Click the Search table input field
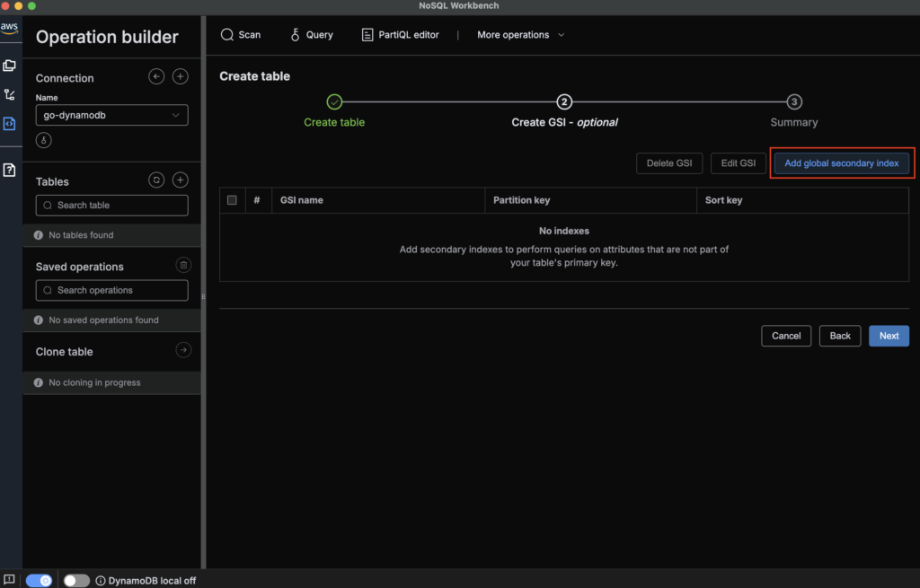The height and width of the screenshot is (588, 920). tap(112, 206)
